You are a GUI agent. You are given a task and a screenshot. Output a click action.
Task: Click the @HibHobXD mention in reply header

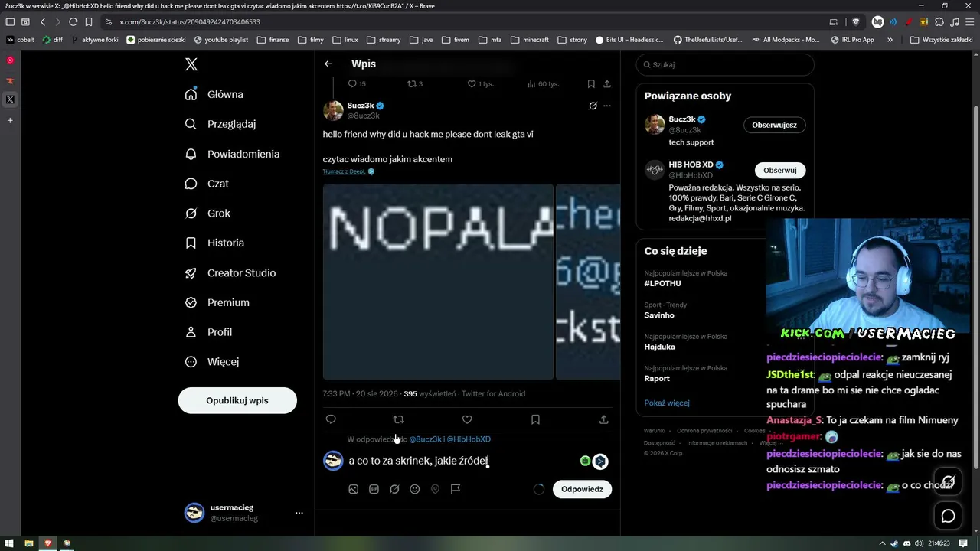point(469,439)
